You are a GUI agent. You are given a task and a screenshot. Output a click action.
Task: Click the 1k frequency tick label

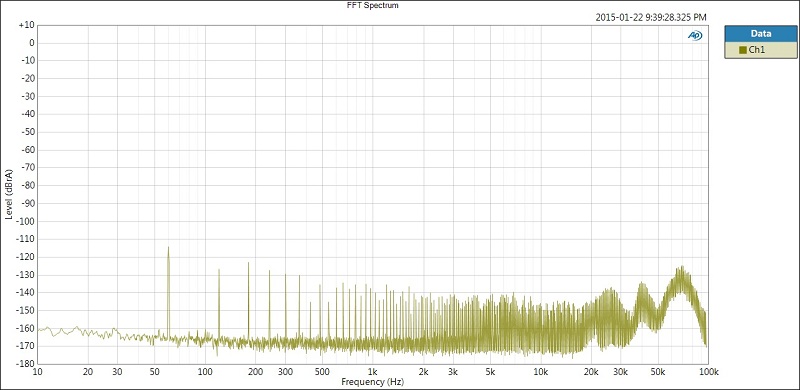[x=373, y=371]
